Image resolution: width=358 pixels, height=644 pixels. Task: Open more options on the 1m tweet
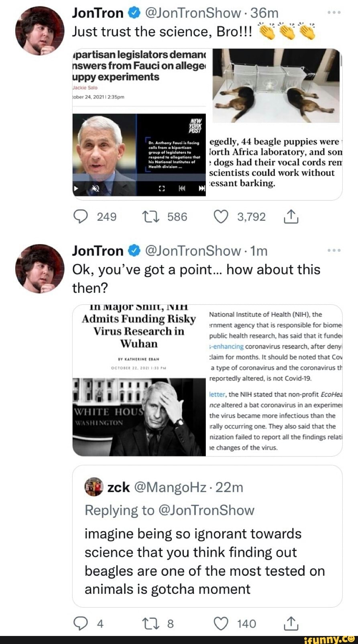point(334,250)
